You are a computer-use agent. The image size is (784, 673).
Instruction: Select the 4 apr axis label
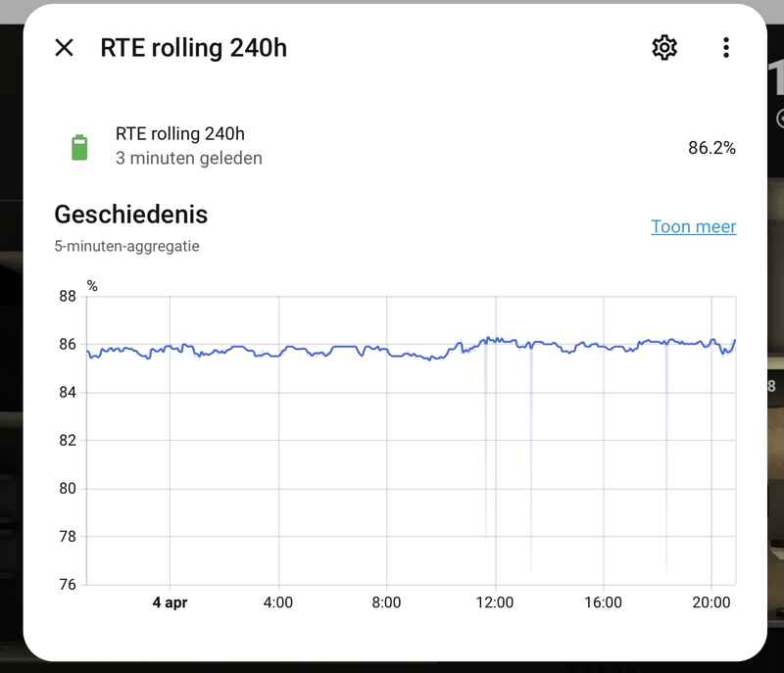pyautogui.click(x=171, y=602)
